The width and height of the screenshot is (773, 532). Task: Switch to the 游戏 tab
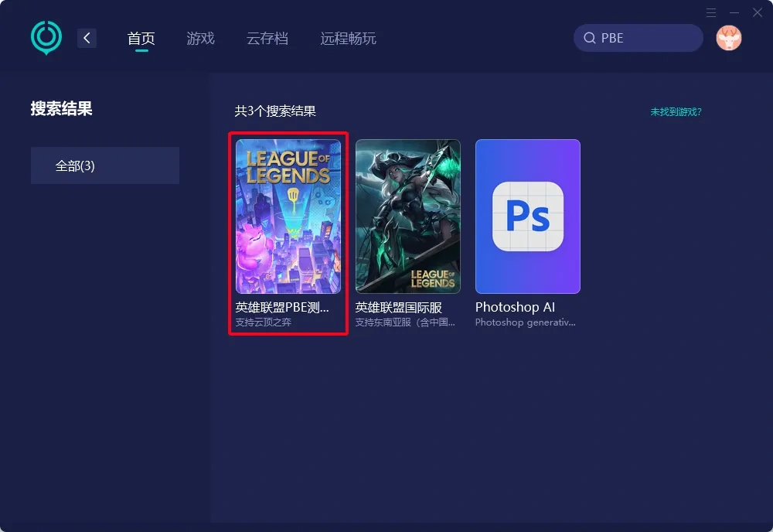200,37
